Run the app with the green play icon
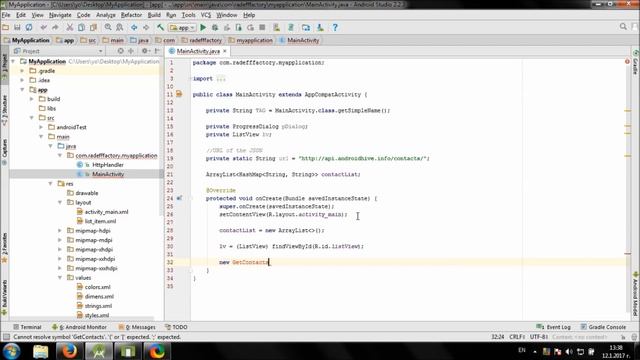 203,27
